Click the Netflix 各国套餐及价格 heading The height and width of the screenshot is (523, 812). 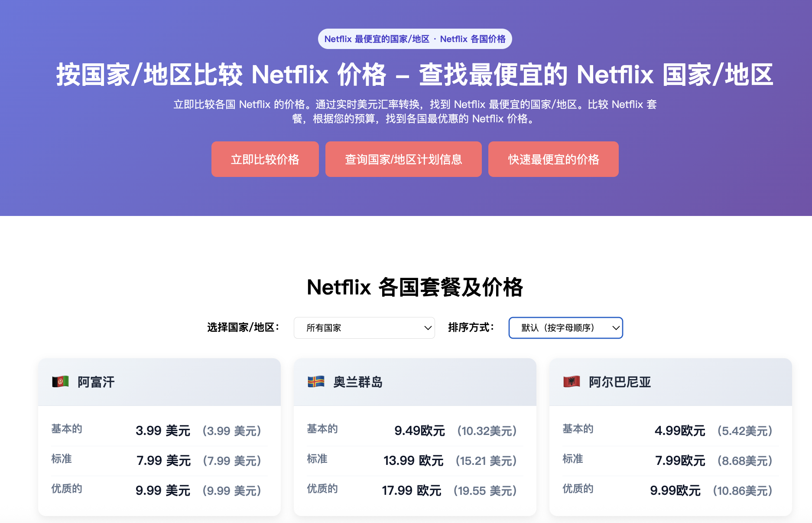point(414,287)
